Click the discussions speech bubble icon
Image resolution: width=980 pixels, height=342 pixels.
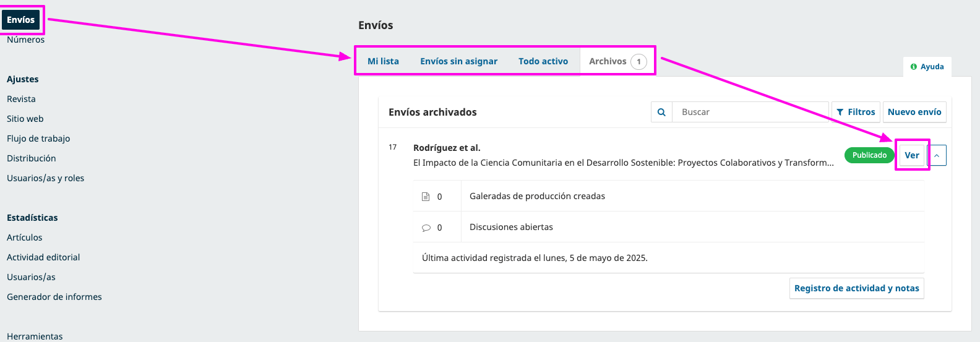tap(426, 228)
